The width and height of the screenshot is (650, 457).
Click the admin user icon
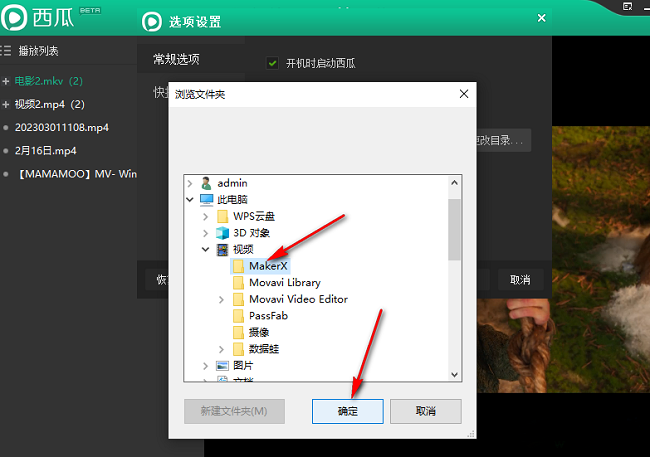pos(206,183)
